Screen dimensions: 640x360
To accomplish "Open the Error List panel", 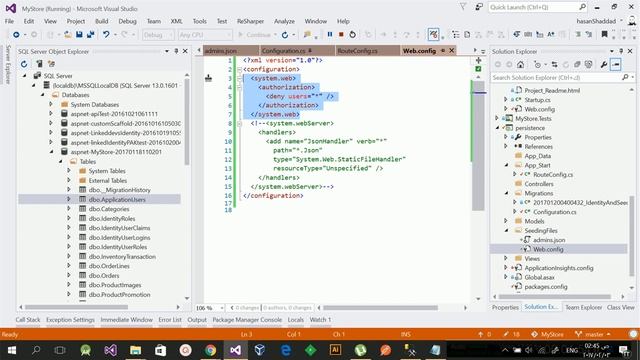I will (x=170, y=320).
